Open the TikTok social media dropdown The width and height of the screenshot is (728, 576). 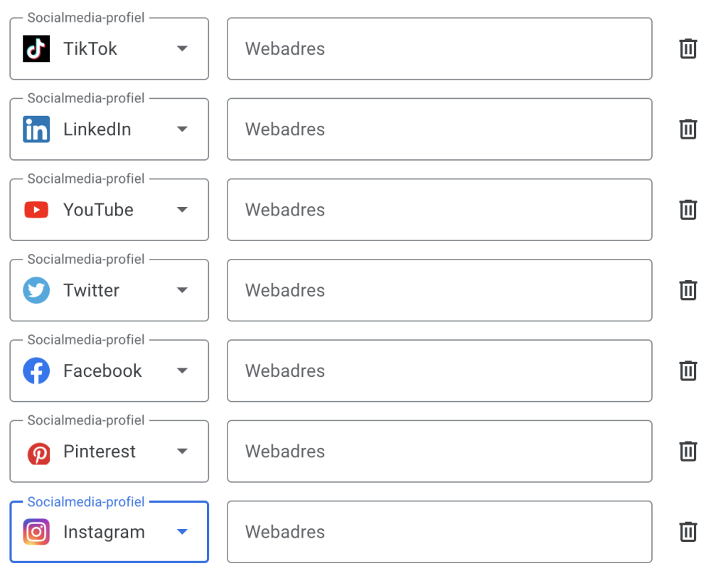[x=182, y=49]
